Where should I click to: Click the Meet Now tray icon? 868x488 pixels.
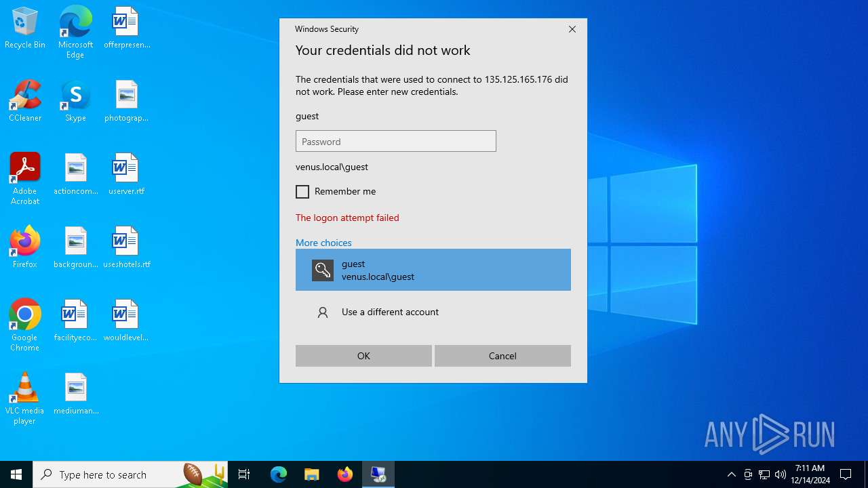748,474
